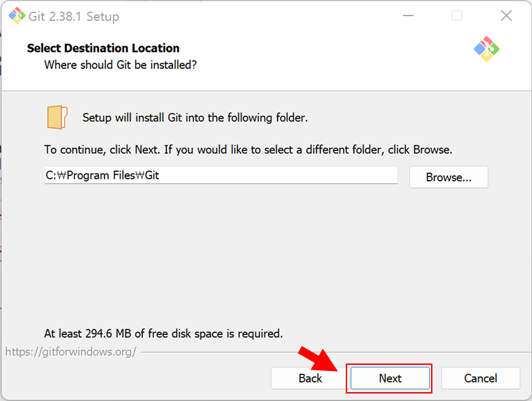This screenshot has width=532, height=401.
Task: Select the "Select Destination Location" heading
Action: coord(103,48)
